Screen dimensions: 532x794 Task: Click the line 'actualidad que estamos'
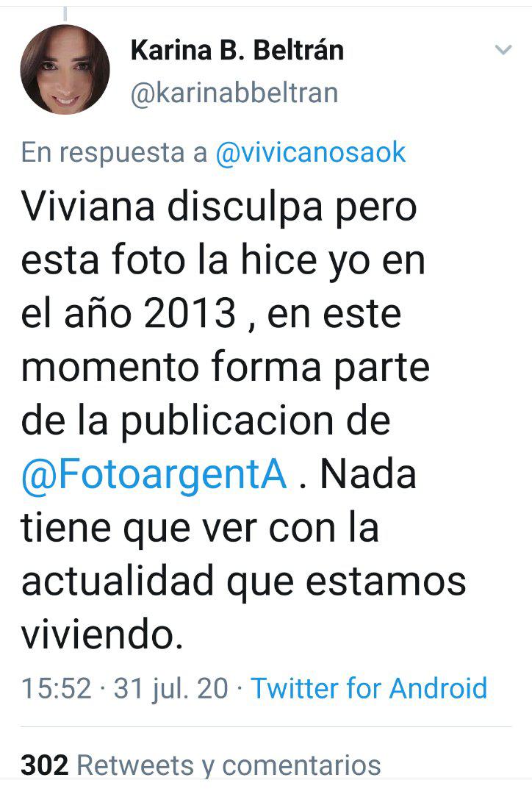[243, 582]
